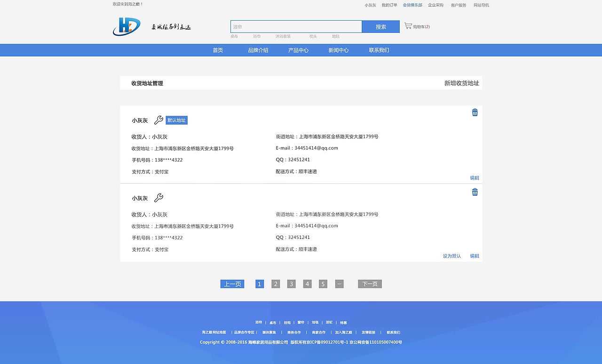Open 我的订单 in the top bar
This screenshot has width=602, height=364.
pos(389,5)
